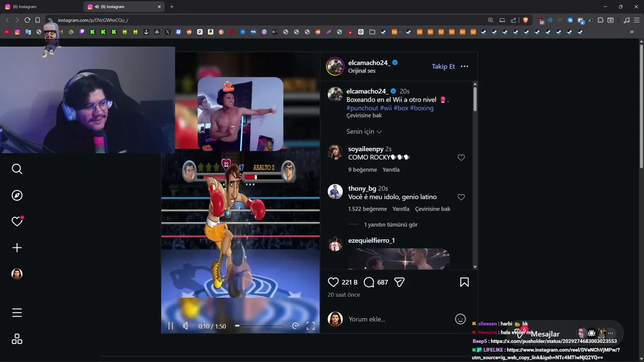The image size is (644, 362).
Task: Like soyaileenpy's comment
Action: (x=461, y=157)
